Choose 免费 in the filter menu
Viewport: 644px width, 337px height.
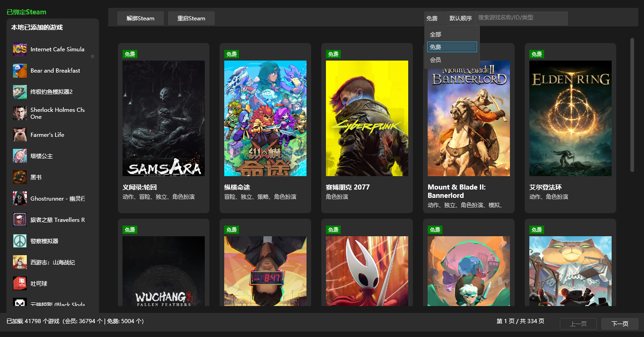pos(452,47)
